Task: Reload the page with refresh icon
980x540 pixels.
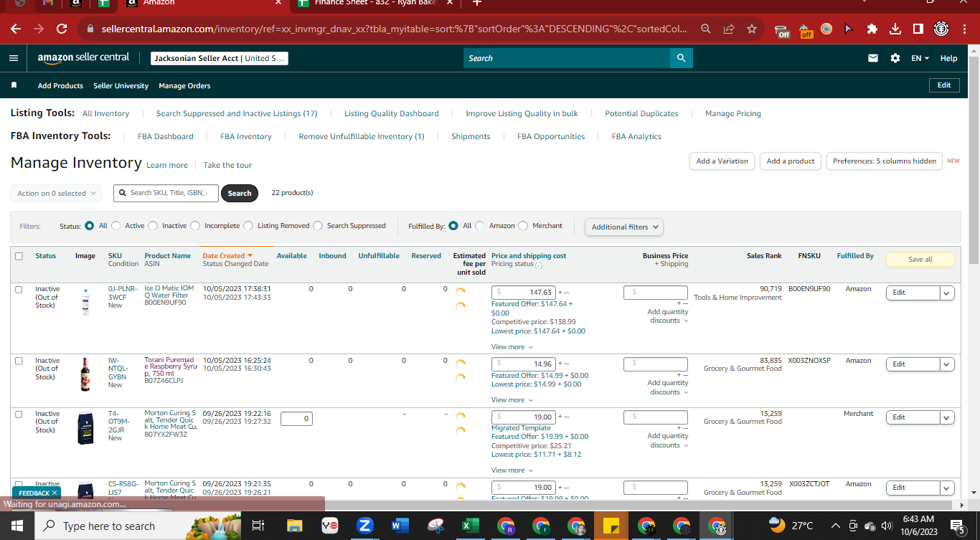Action: 62,29
